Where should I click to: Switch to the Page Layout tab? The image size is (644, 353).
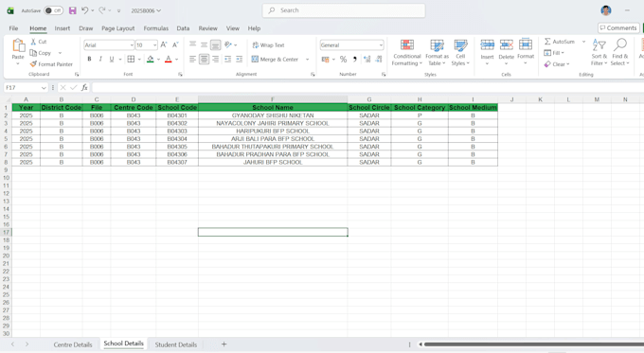(117, 28)
